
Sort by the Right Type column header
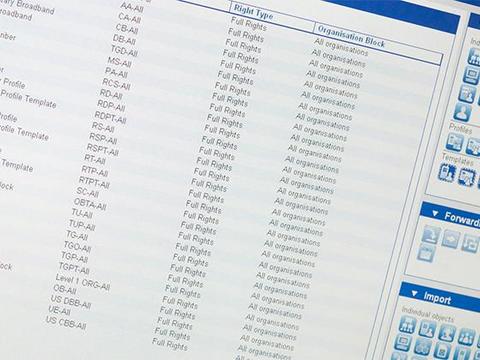point(253,12)
